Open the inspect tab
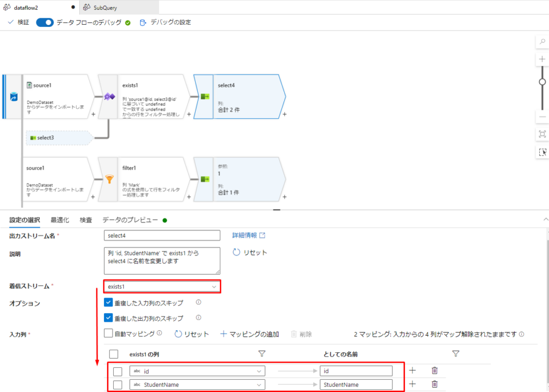The width and height of the screenshot is (549, 392). [x=86, y=220]
